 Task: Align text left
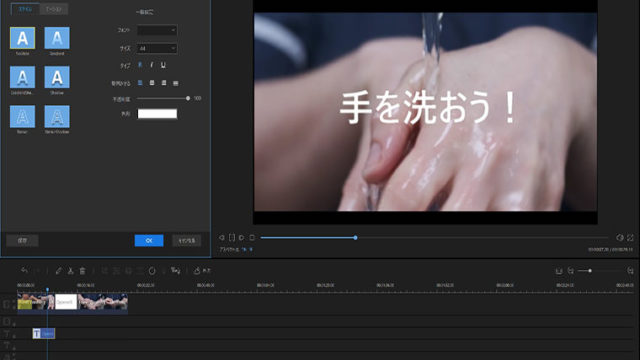140,83
